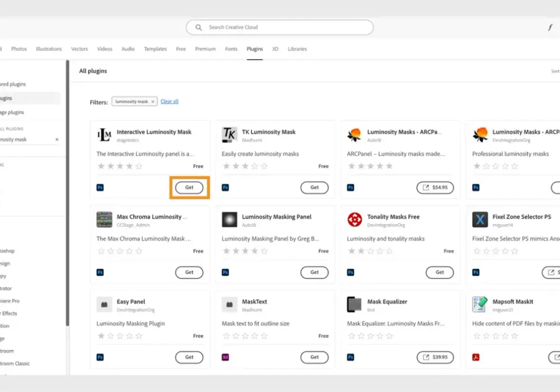Viewport: 560px width, 392px height.
Task: Open the Videos tab
Action: point(105,49)
